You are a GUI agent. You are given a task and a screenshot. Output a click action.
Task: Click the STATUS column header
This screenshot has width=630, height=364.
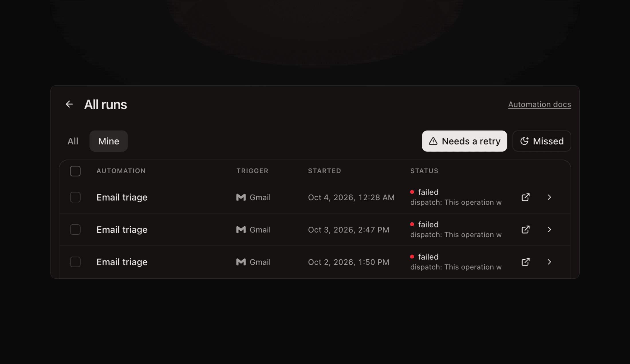424,171
